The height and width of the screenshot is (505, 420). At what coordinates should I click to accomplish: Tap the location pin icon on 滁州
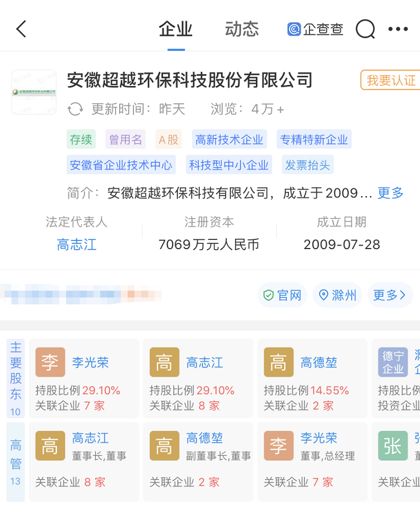tap(323, 295)
